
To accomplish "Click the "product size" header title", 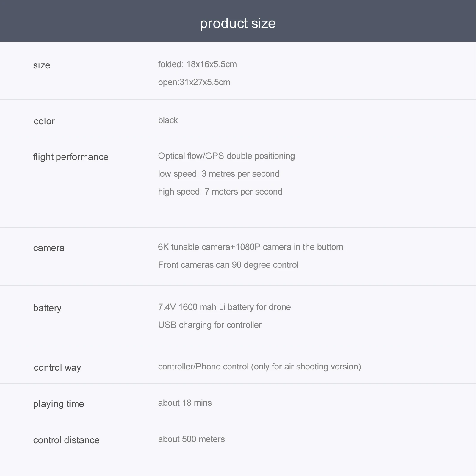I will (x=238, y=23).
